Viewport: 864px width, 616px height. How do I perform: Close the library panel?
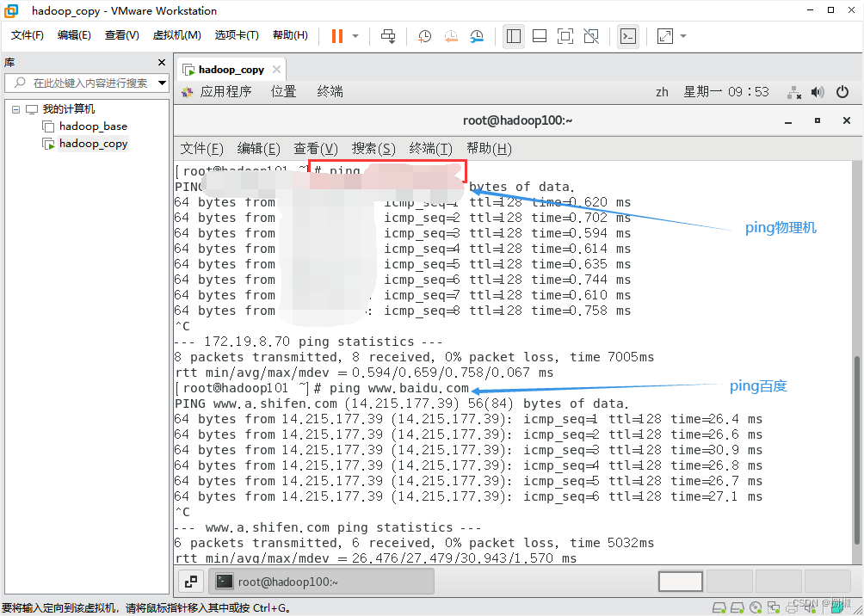(x=162, y=62)
